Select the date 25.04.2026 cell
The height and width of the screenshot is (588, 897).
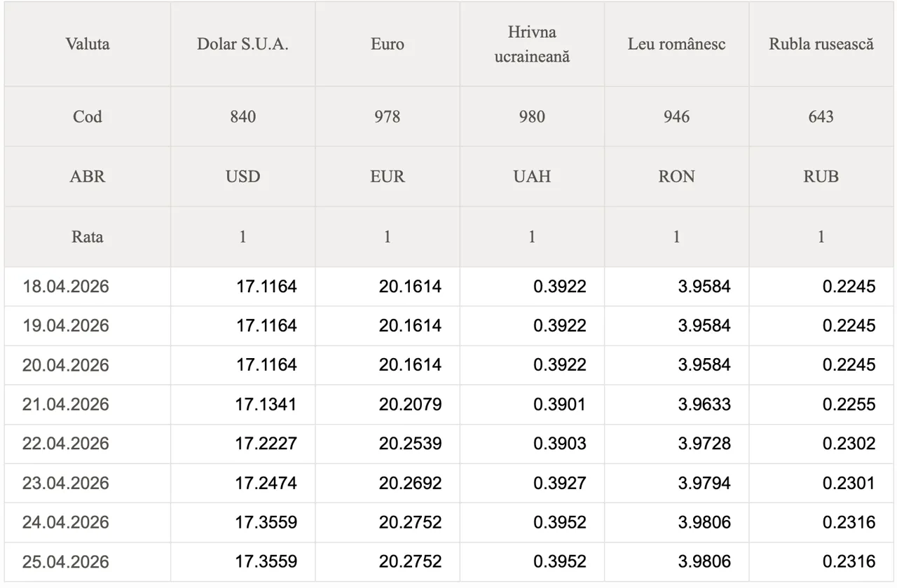coord(66,561)
